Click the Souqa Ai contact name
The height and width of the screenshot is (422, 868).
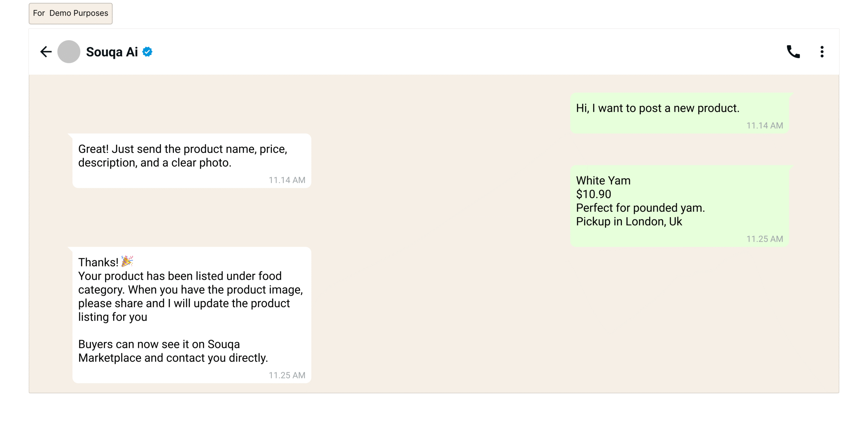pyautogui.click(x=112, y=52)
